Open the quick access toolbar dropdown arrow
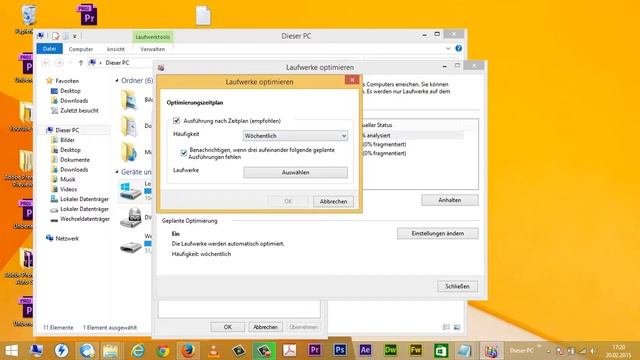 pos(75,36)
